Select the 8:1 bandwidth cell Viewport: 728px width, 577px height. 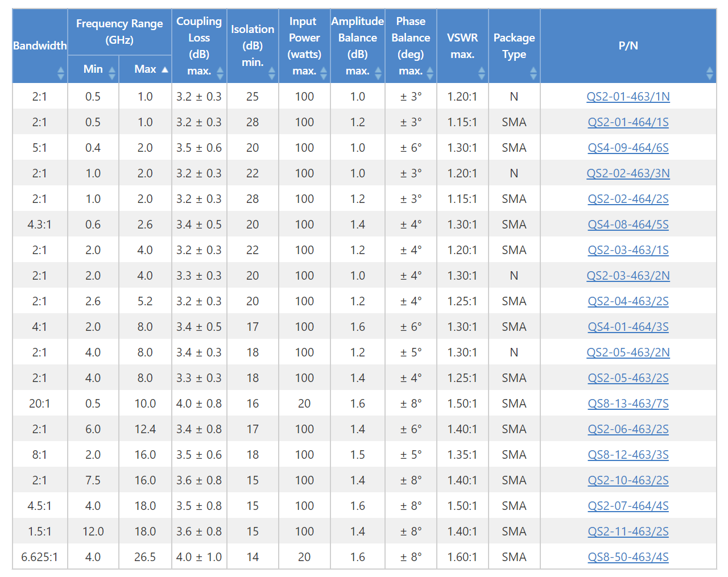[x=40, y=455]
